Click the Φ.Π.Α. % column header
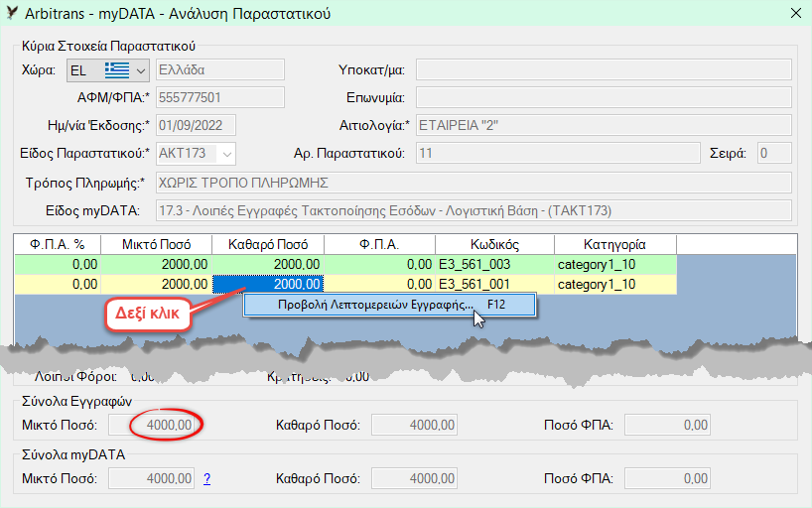This screenshot has width=812, height=508. (x=58, y=244)
